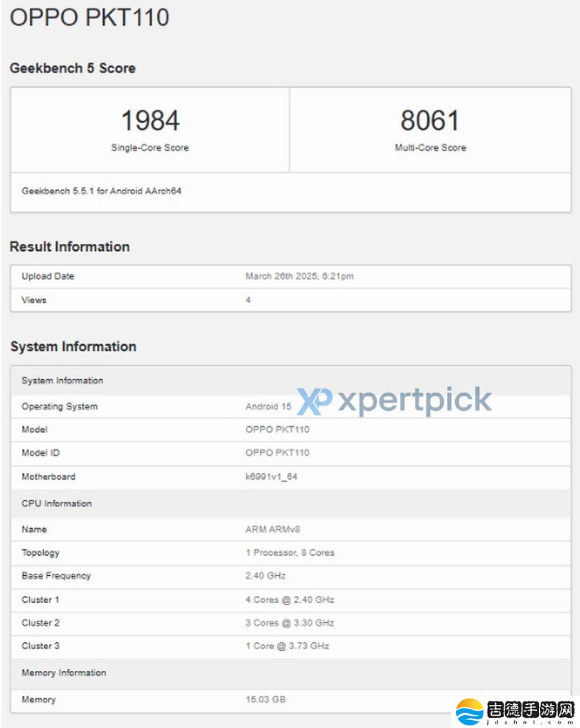580x728 pixels.
Task: Click the 1984 single-core score value
Action: [150, 120]
